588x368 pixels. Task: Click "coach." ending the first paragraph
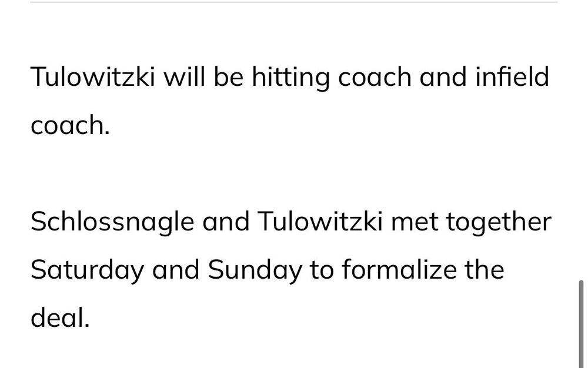(70, 125)
